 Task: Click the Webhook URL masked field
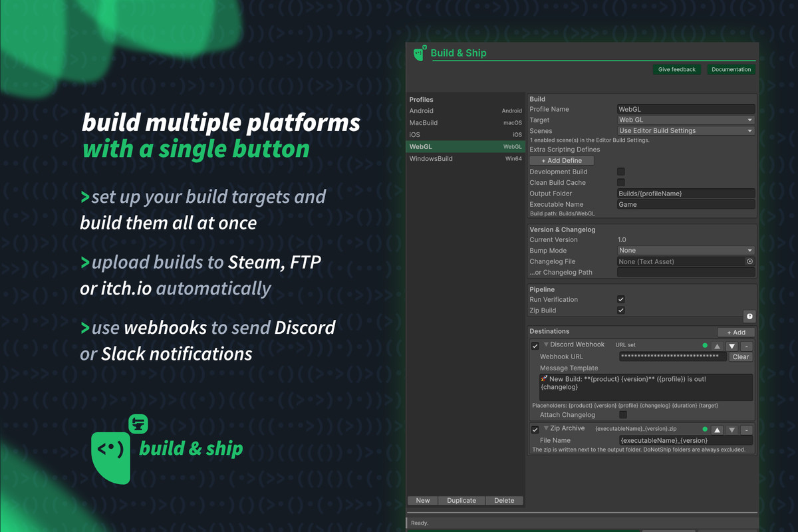[673, 357]
